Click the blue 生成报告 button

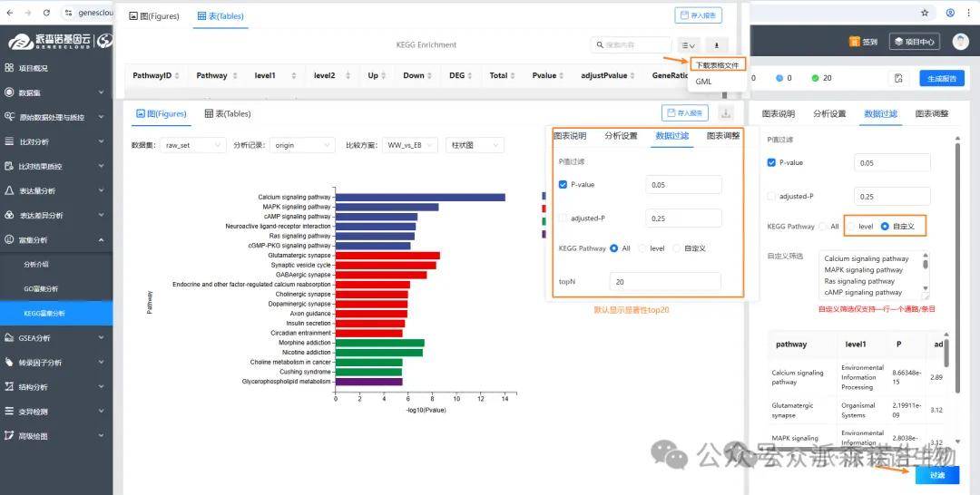[941, 78]
